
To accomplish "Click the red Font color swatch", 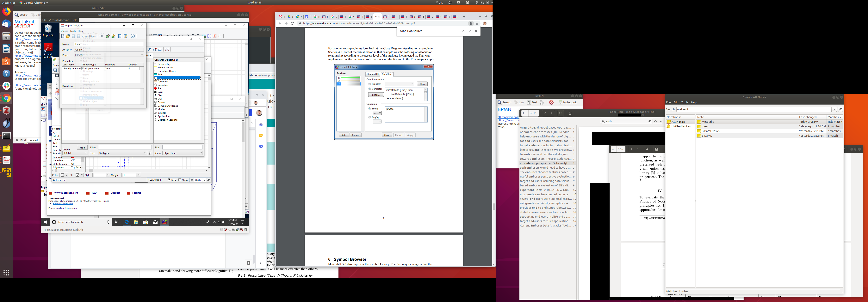I will pyautogui.click(x=72, y=157).
